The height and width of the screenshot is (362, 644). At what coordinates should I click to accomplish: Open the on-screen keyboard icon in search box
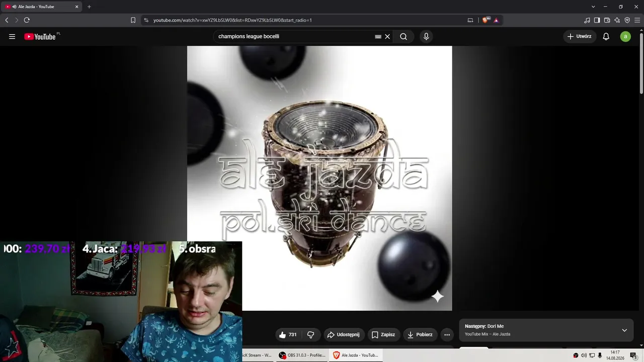click(378, 36)
